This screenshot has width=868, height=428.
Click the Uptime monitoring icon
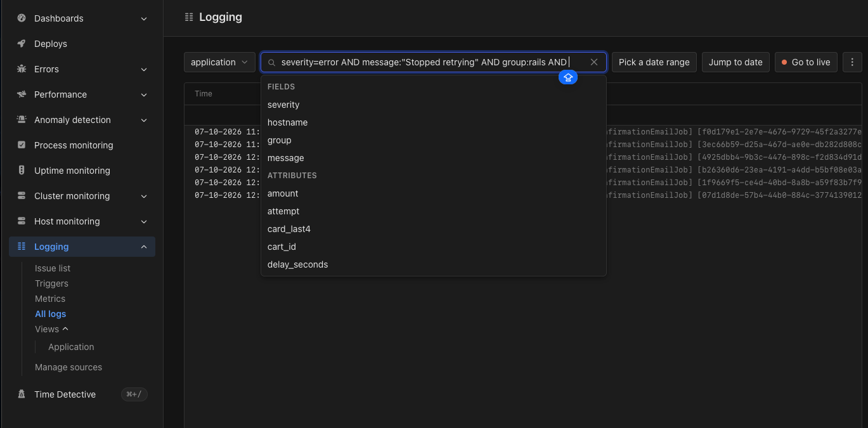coord(22,171)
